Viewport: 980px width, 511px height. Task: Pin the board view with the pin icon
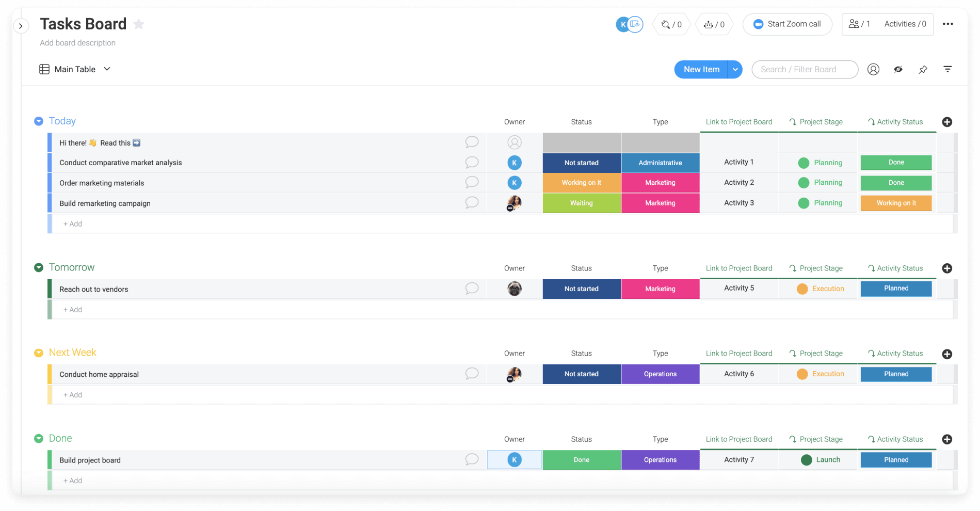[923, 69]
